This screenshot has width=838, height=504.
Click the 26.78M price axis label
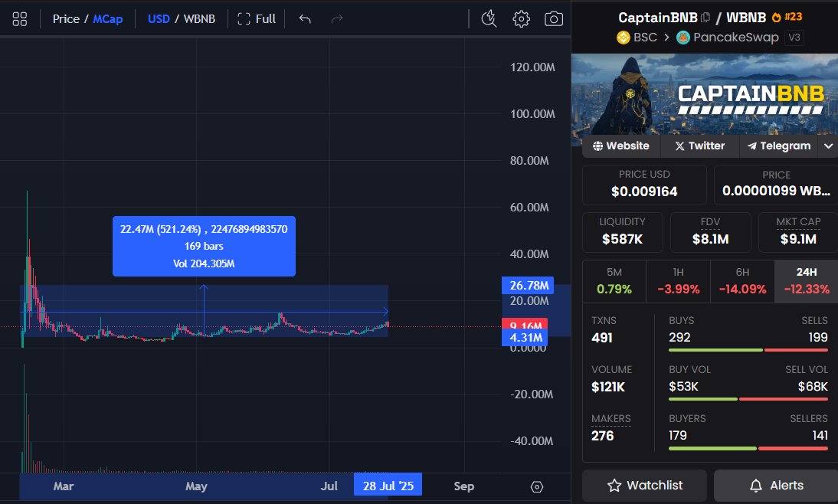point(528,286)
